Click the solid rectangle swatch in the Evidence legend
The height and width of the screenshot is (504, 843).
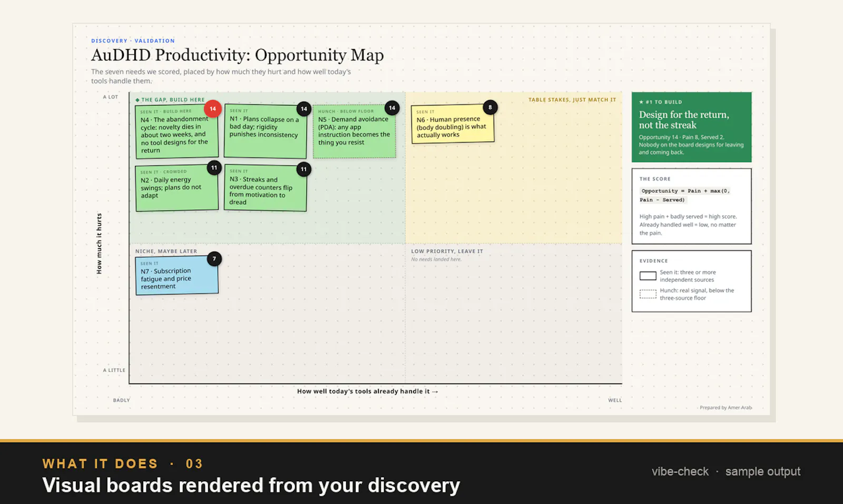click(x=648, y=276)
